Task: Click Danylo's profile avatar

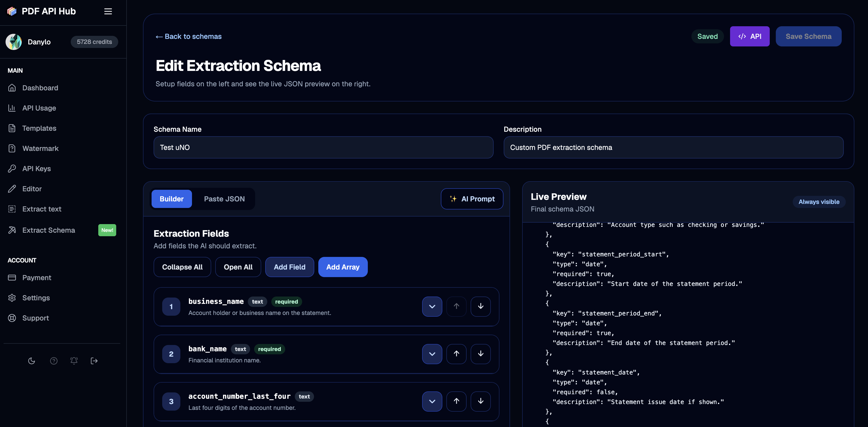Action: click(x=13, y=42)
